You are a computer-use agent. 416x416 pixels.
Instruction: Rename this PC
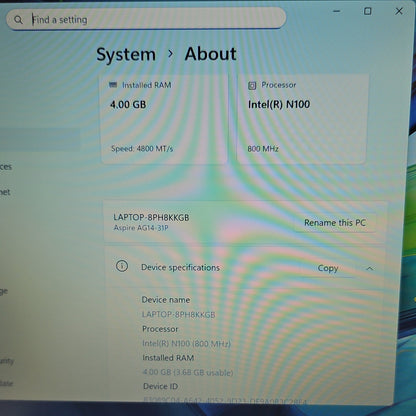(335, 223)
